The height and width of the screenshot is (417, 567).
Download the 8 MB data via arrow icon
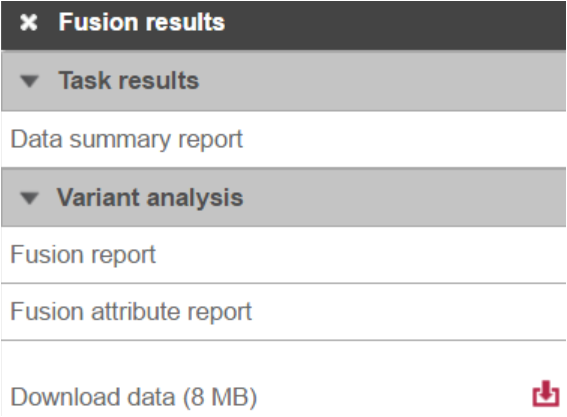pyautogui.click(x=546, y=393)
